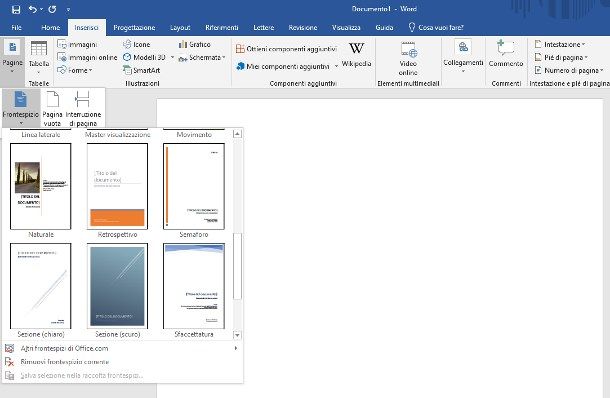Insert a Grafico chart
This screenshot has height=398, width=610.
[195, 44]
